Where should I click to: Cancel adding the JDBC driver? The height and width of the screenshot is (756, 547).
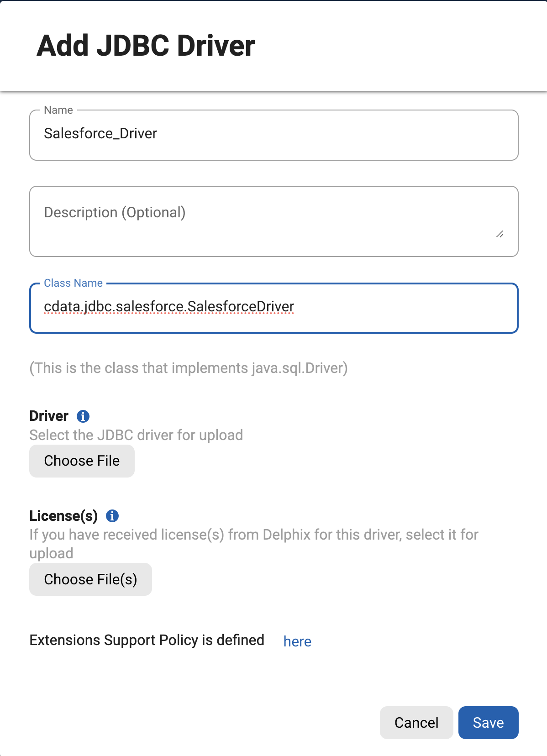coord(416,723)
